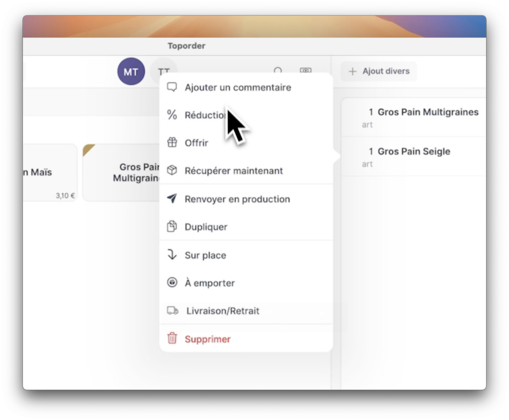
Task: Click the paper plane production icon
Action: point(172,199)
